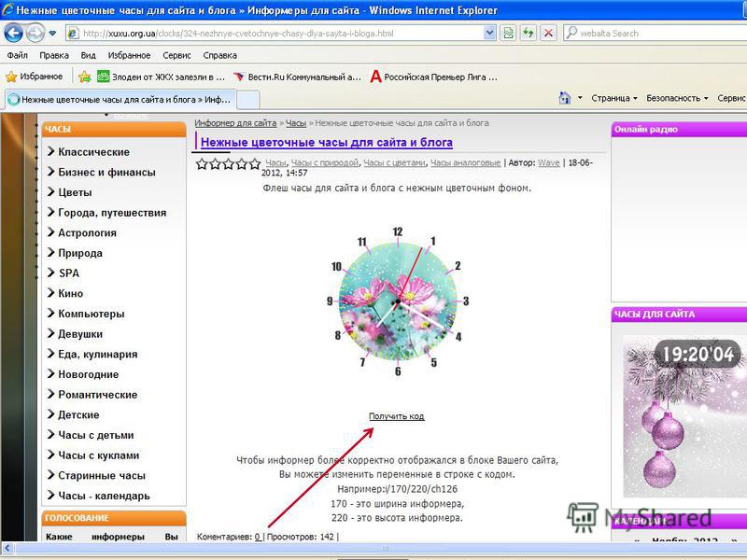Rate the clock four stars
Image resolution: width=747 pixels, height=560 pixels.
pyautogui.click(x=242, y=164)
